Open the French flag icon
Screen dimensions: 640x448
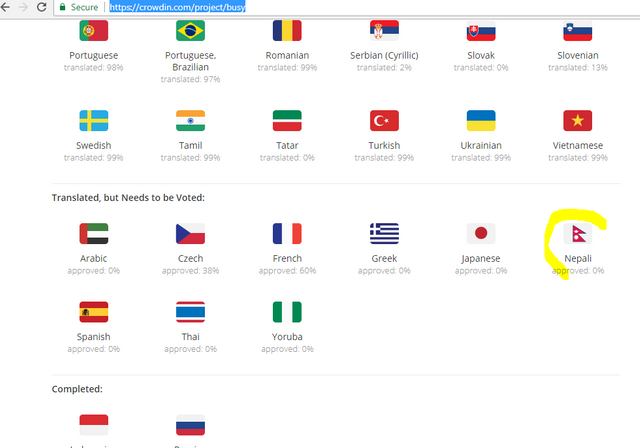(287, 233)
